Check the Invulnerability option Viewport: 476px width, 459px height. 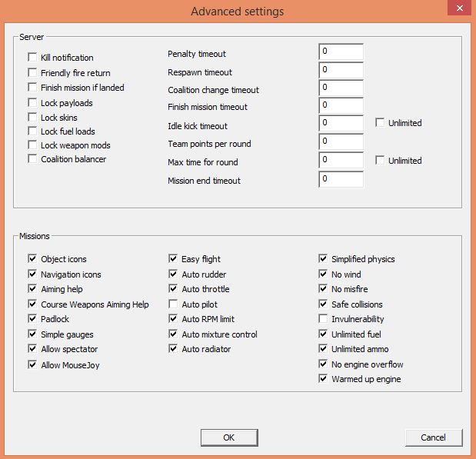pos(323,318)
